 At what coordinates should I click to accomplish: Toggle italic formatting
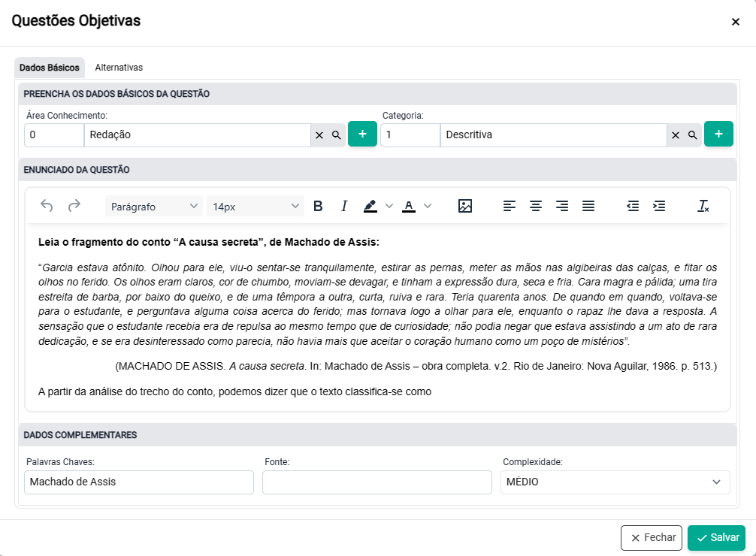[x=343, y=207]
